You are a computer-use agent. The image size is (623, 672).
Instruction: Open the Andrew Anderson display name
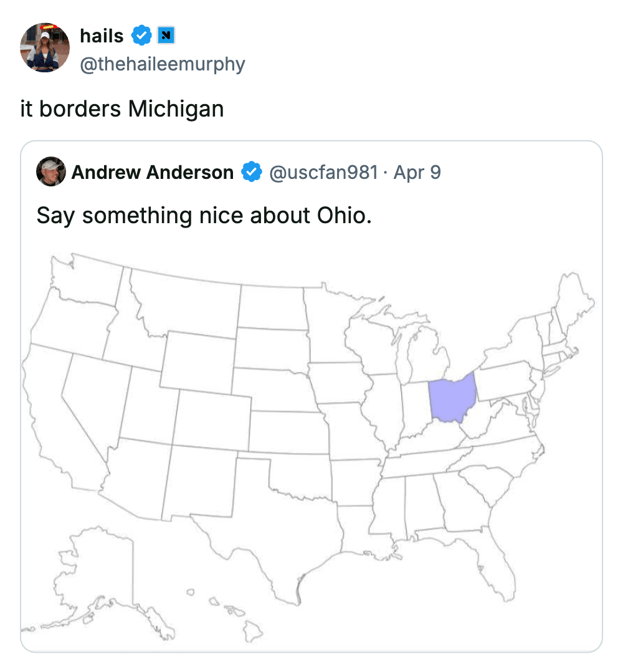tap(153, 172)
